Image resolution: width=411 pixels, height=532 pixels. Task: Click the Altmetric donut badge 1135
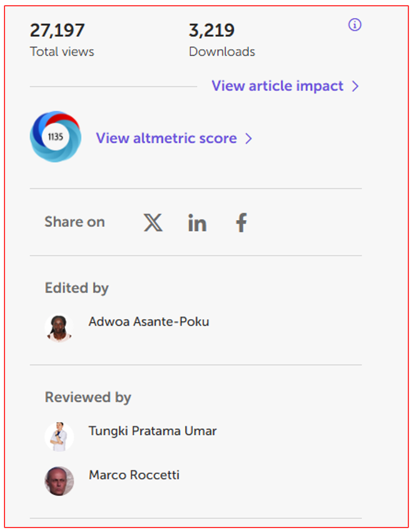tap(56, 137)
